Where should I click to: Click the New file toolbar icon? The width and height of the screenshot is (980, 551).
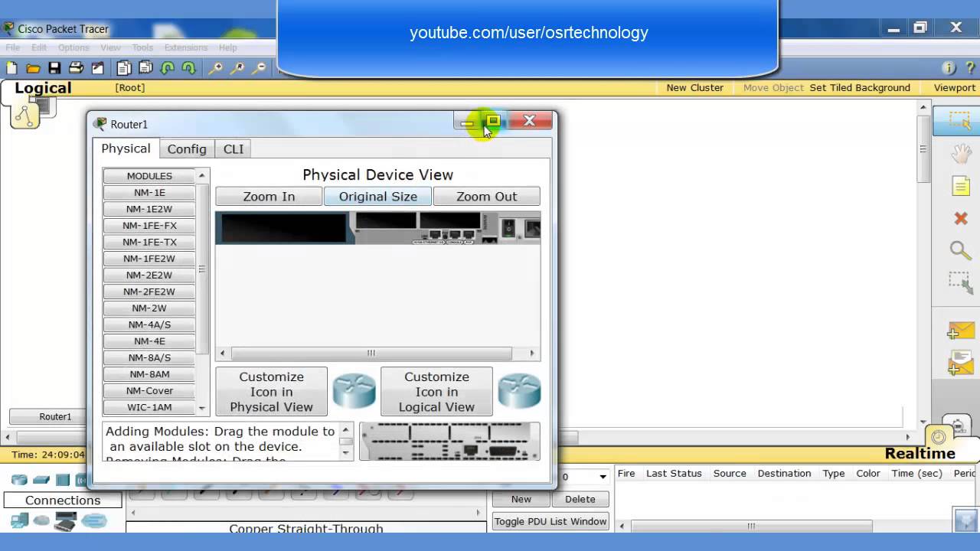[11, 68]
